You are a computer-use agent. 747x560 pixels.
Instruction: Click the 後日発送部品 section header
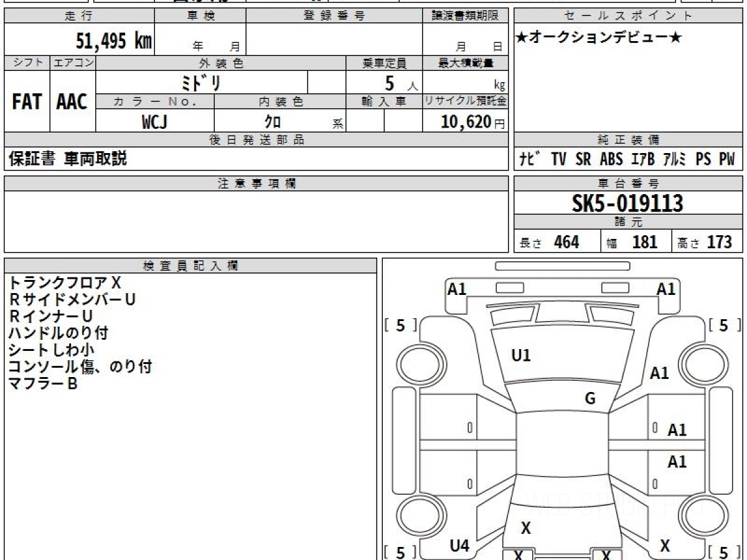256,140
